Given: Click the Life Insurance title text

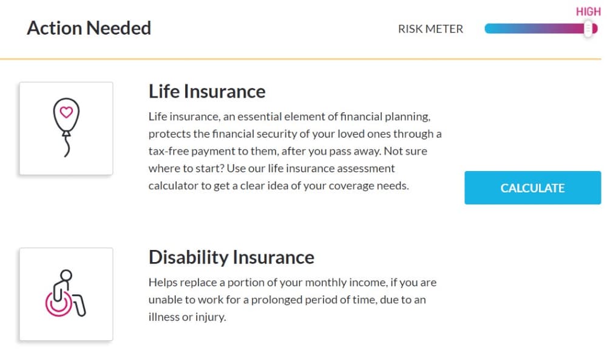Looking at the screenshot, I should pyautogui.click(x=207, y=91).
